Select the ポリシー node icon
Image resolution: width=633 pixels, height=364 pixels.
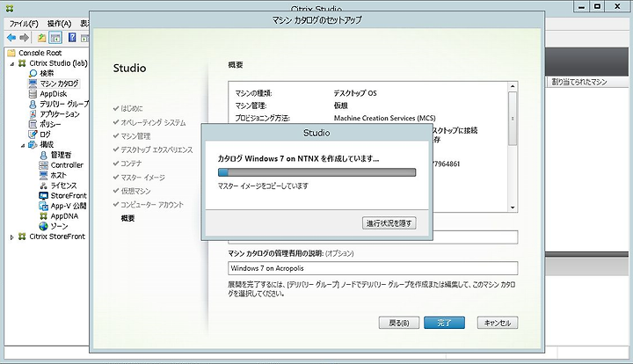click(33, 124)
